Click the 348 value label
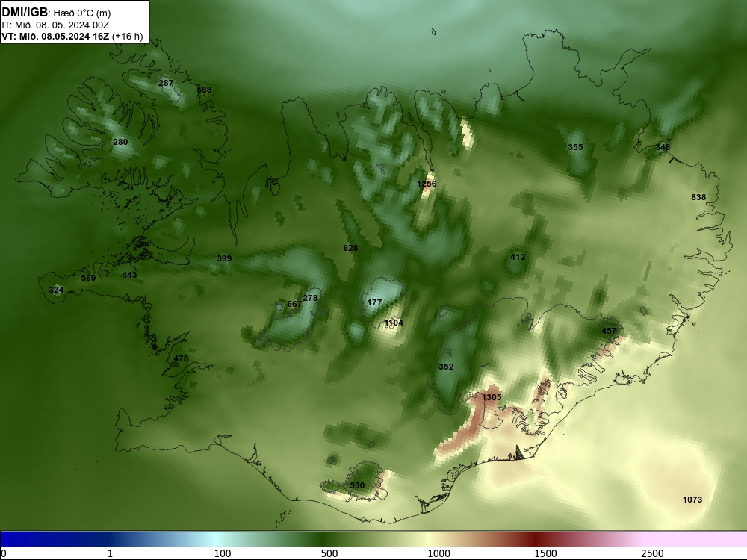Viewport: 747px width, 560px height. pos(663,147)
